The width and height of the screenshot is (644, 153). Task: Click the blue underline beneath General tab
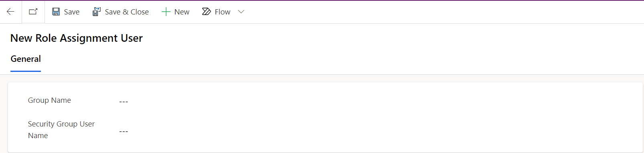point(26,71)
